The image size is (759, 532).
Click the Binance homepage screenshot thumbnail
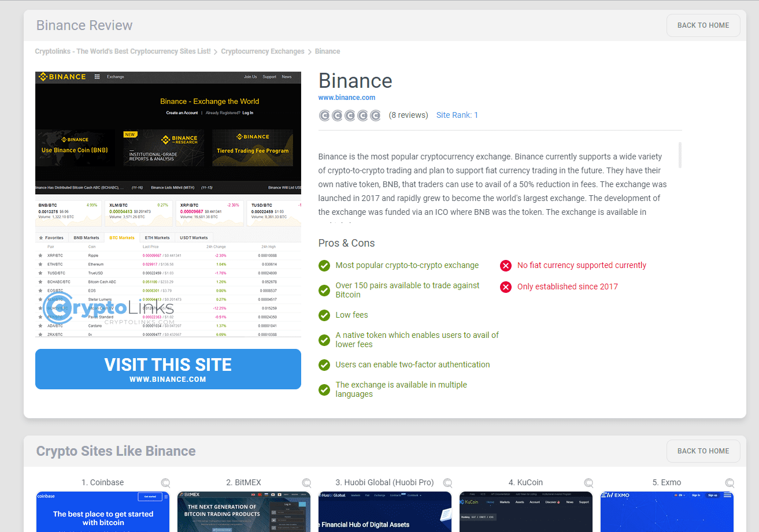[x=168, y=204]
